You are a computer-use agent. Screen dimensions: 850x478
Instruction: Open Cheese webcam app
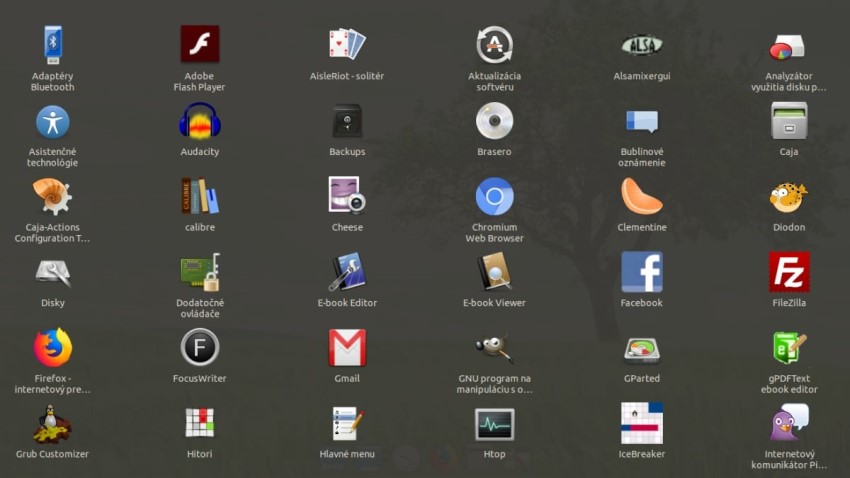click(x=347, y=195)
